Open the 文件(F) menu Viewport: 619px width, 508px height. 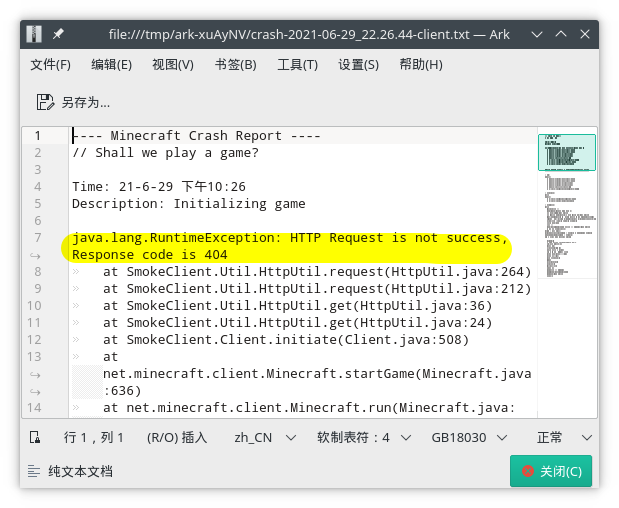click(x=51, y=65)
